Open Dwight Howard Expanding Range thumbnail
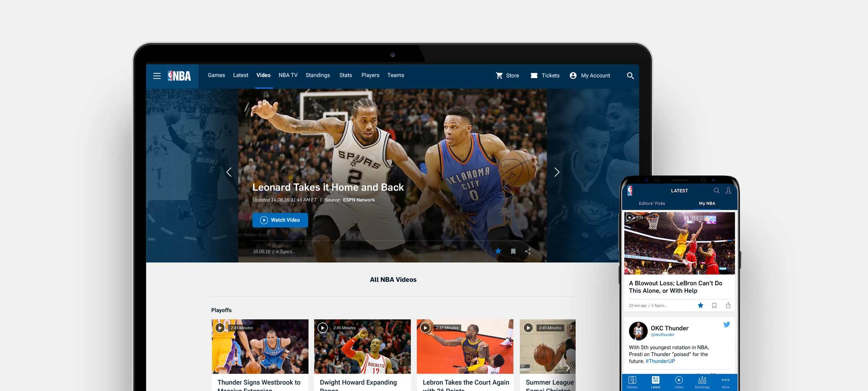Image resolution: width=868 pixels, height=391 pixels. pyautogui.click(x=362, y=347)
